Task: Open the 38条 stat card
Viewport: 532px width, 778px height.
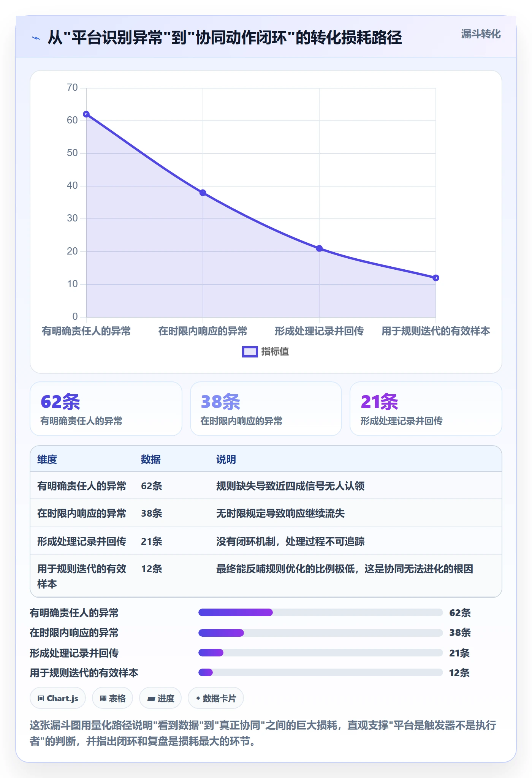Action: [x=266, y=409]
